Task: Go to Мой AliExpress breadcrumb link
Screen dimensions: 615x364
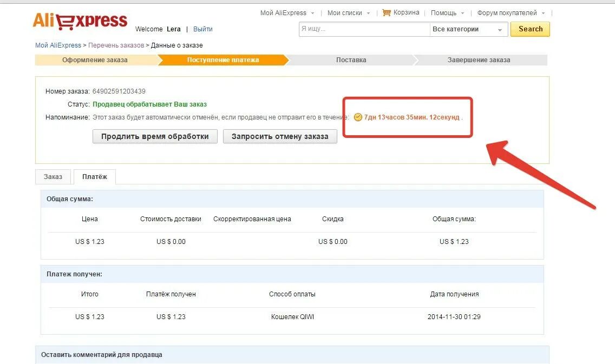Action: [58, 45]
